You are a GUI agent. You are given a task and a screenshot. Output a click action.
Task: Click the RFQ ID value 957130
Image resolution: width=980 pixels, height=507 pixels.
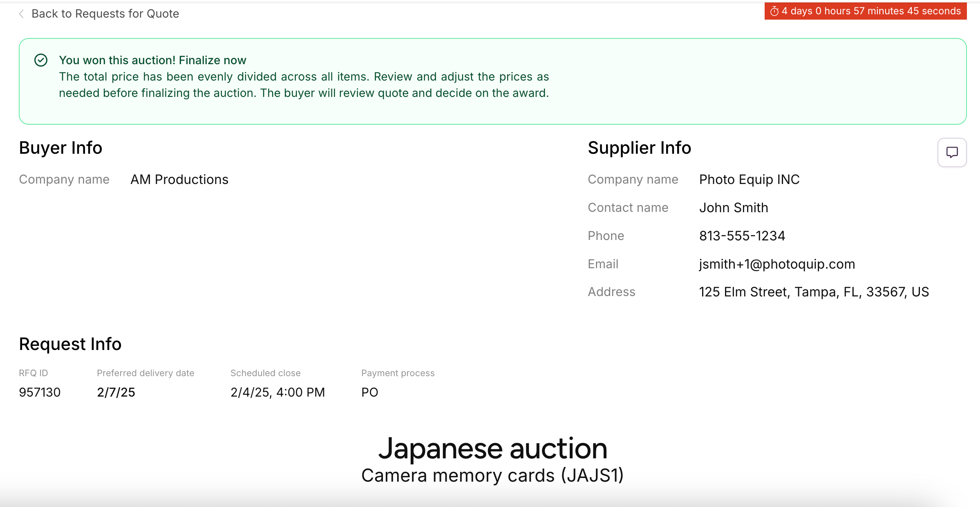[x=40, y=392]
